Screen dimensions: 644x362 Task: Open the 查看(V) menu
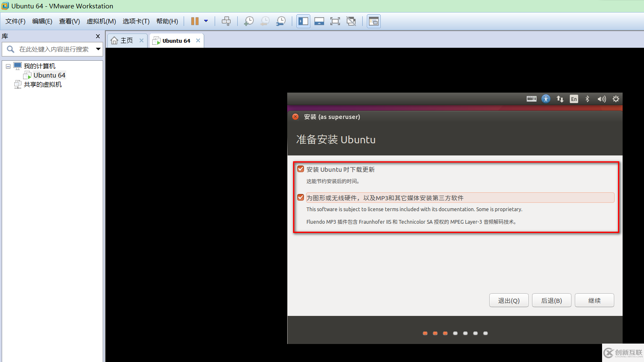click(70, 21)
